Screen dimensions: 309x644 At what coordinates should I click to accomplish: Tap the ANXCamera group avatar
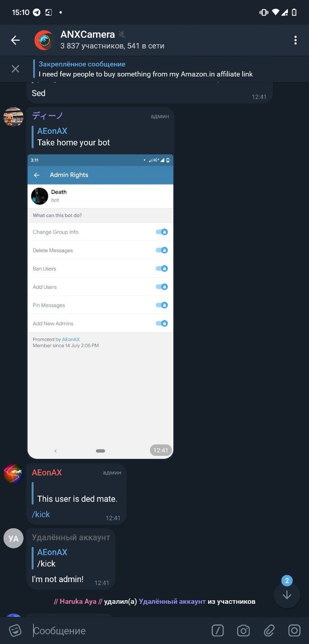click(x=43, y=40)
